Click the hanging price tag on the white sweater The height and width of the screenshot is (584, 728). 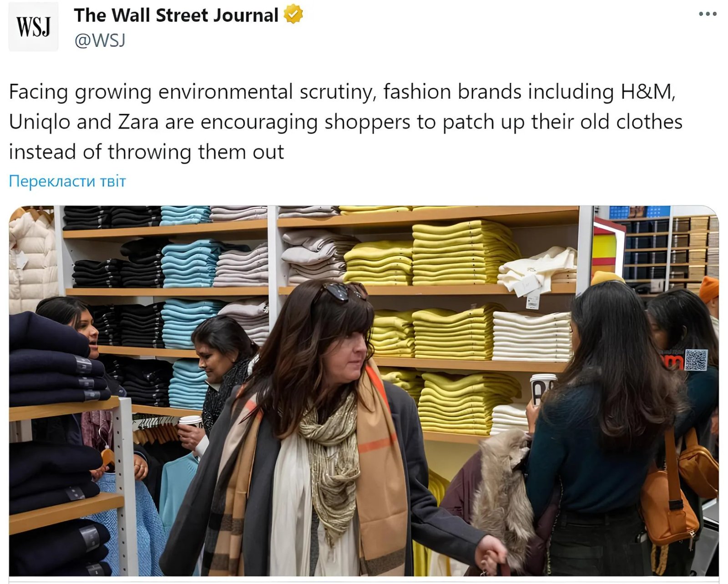point(532,300)
